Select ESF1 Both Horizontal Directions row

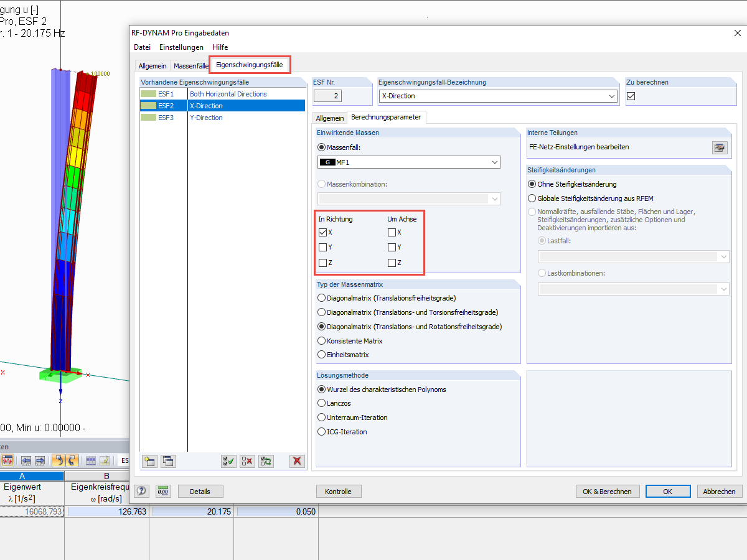(x=222, y=94)
